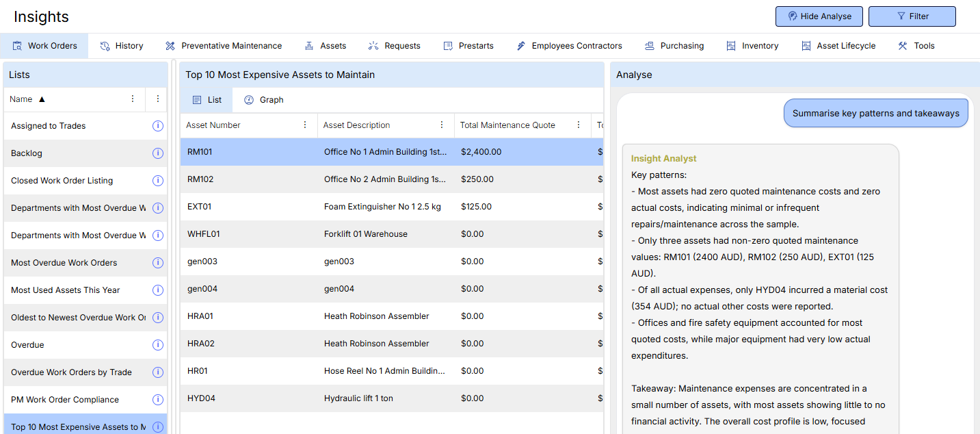Viewport: 980px width, 434px height.
Task: Open info icon for Most Overdue Work Orders
Action: click(157, 263)
